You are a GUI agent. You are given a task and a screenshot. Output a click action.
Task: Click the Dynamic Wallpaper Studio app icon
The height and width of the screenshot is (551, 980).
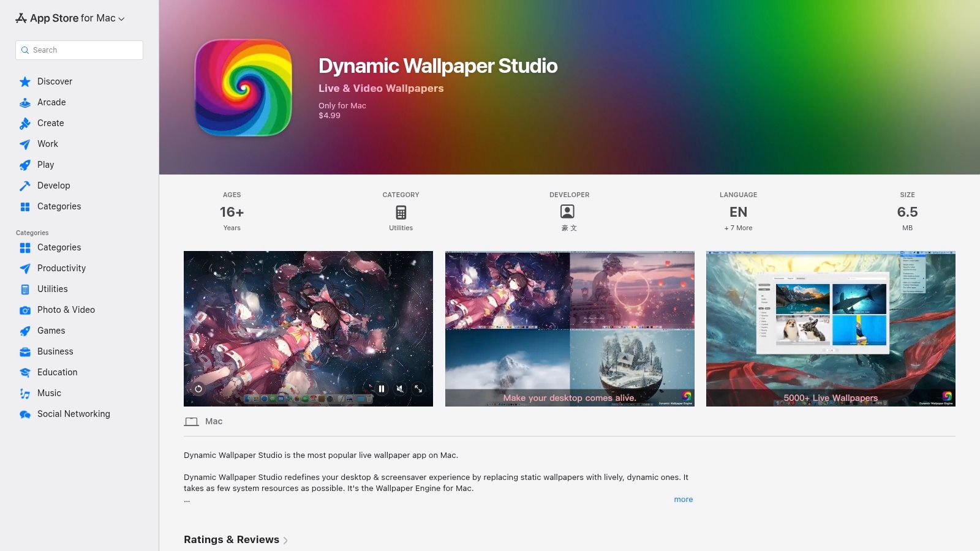243,88
